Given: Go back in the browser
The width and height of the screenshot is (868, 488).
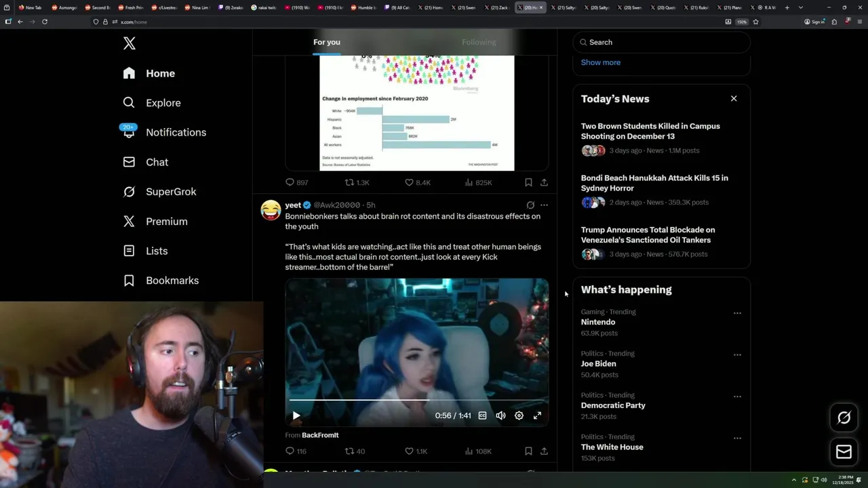Looking at the screenshot, I should pyautogui.click(x=20, y=22).
